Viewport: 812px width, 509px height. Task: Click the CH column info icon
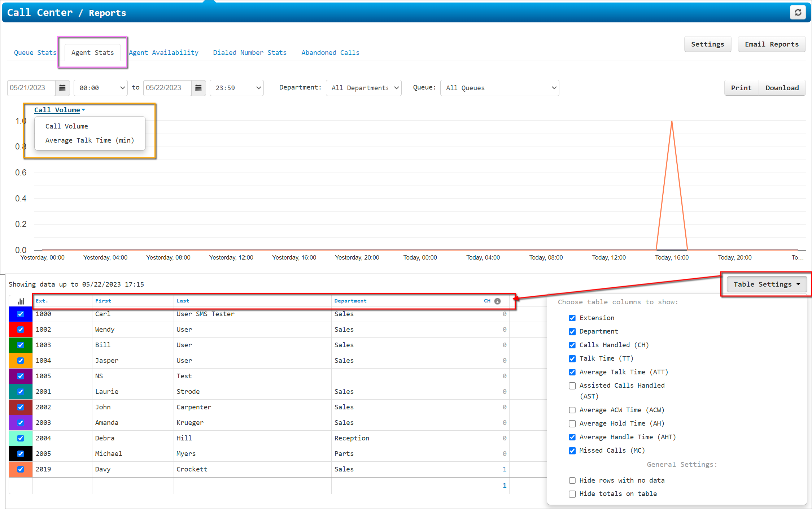(497, 301)
